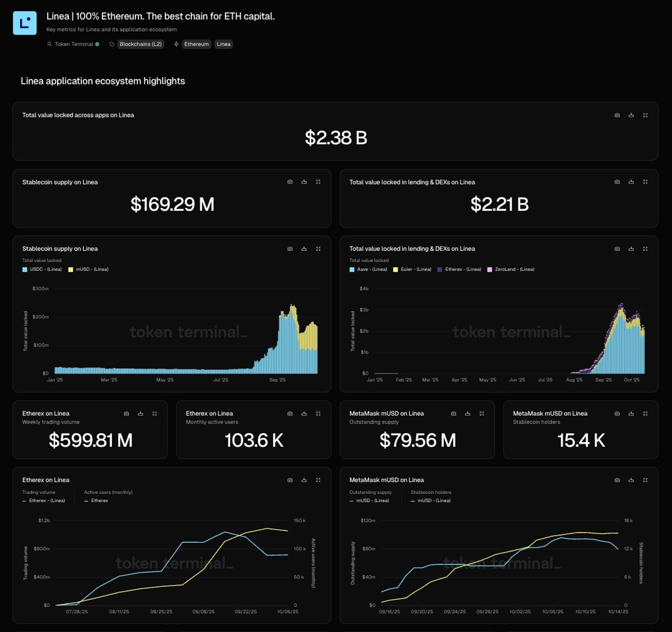672x632 pixels.
Task: Open the Token Terminal author link
Action: pyautogui.click(x=73, y=44)
